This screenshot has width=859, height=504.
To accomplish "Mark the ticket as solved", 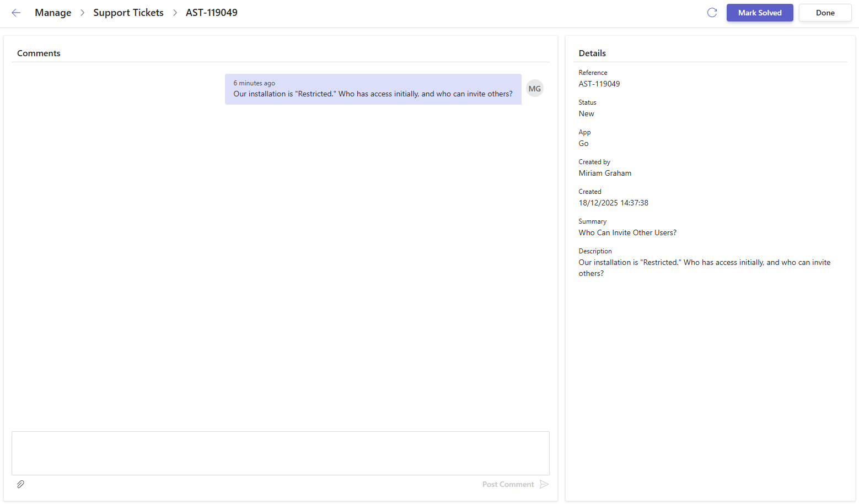I will coord(759,13).
